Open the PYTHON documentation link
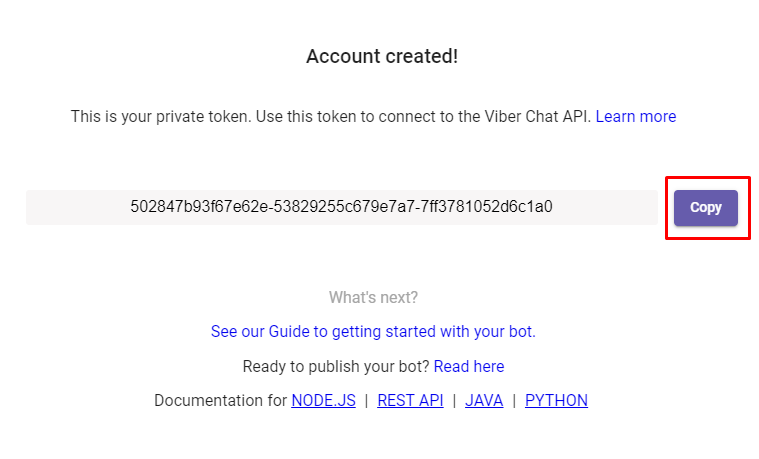 click(556, 401)
